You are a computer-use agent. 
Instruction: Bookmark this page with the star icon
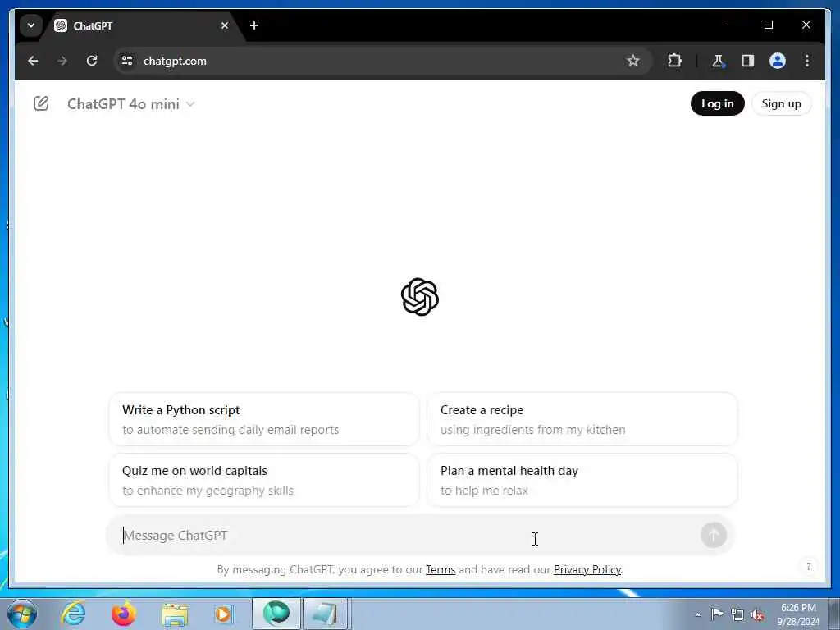(633, 61)
